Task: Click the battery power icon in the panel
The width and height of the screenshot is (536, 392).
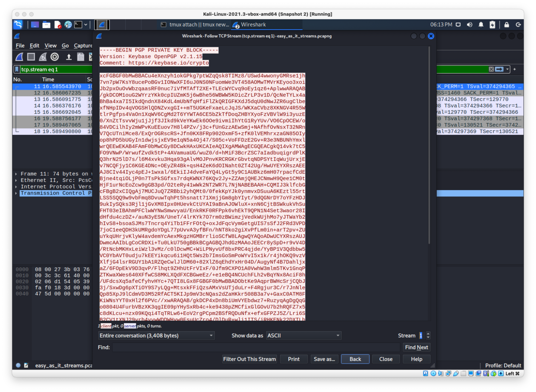Action: [492, 25]
